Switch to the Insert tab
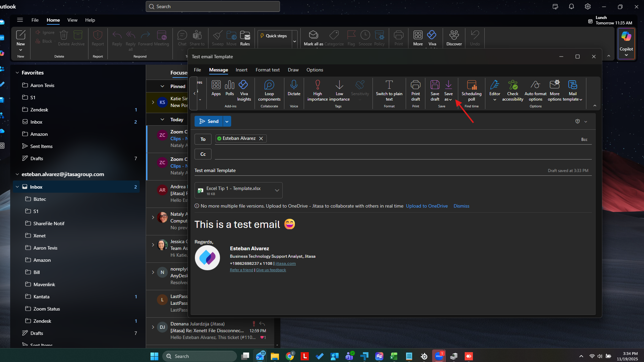 click(241, 70)
